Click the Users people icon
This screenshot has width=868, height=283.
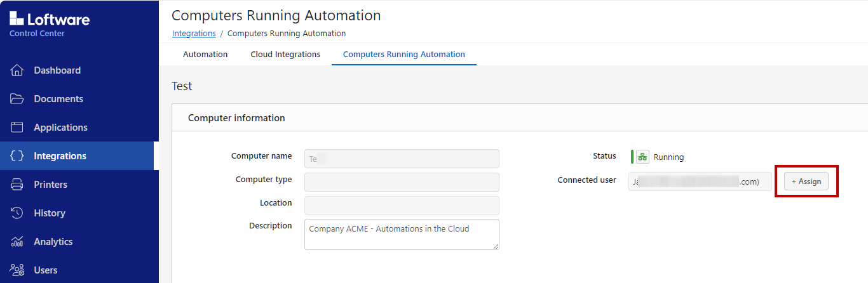[x=17, y=270]
